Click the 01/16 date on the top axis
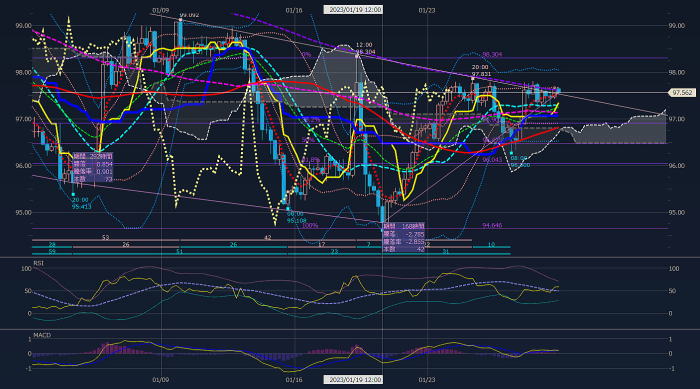The width and height of the screenshot is (700, 389). click(x=294, y=10)
